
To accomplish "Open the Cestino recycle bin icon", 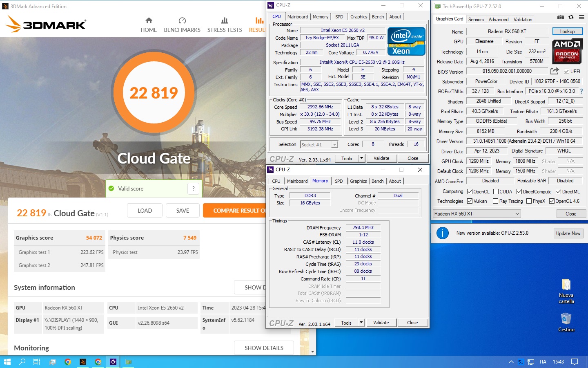I will 566,322.
